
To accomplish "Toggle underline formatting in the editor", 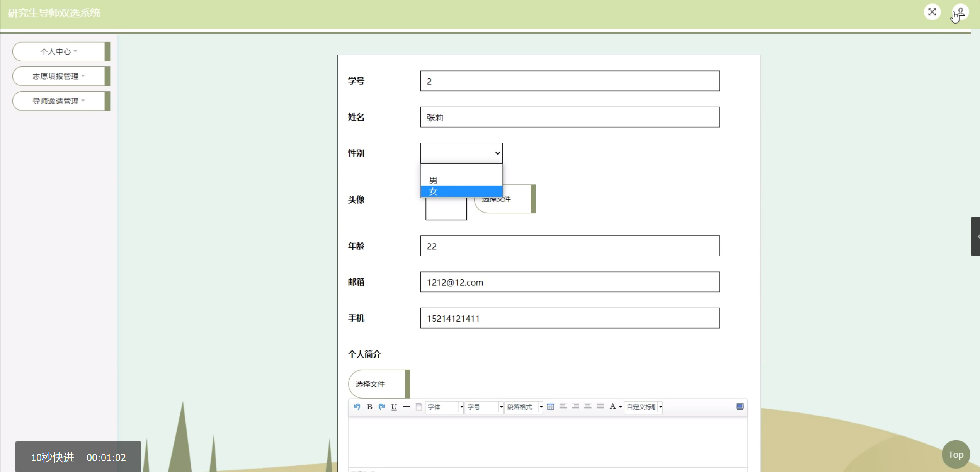I will click(394, 407).
